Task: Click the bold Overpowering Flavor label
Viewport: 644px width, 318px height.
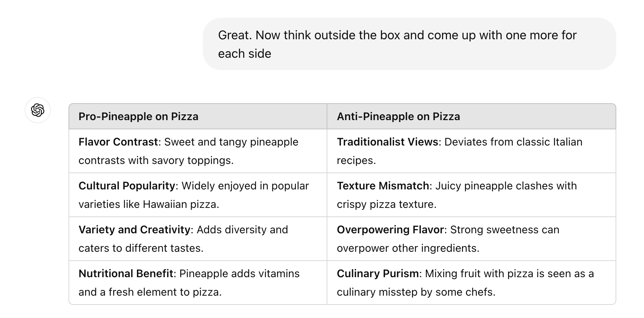Action: (390, 230)
